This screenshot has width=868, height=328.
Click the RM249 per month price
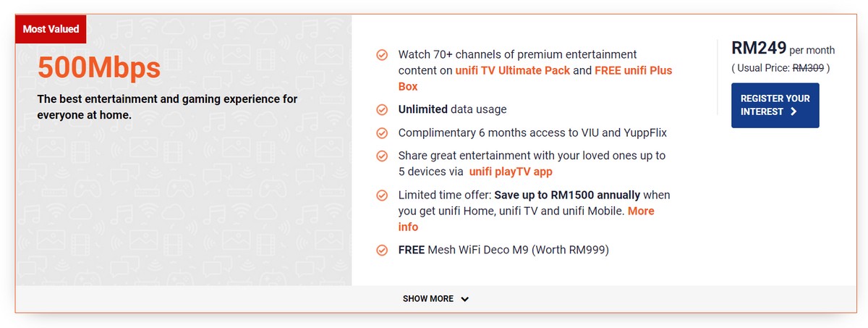(783, 49)
